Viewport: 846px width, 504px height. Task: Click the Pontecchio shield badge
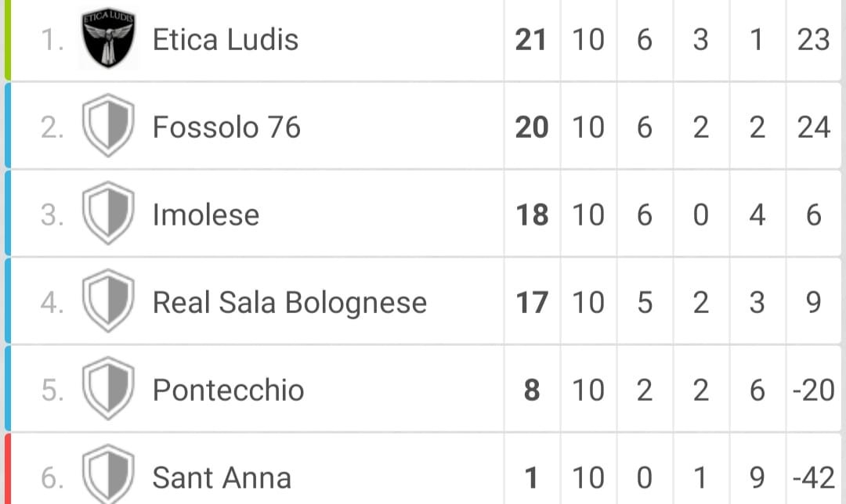pos(108,389)
